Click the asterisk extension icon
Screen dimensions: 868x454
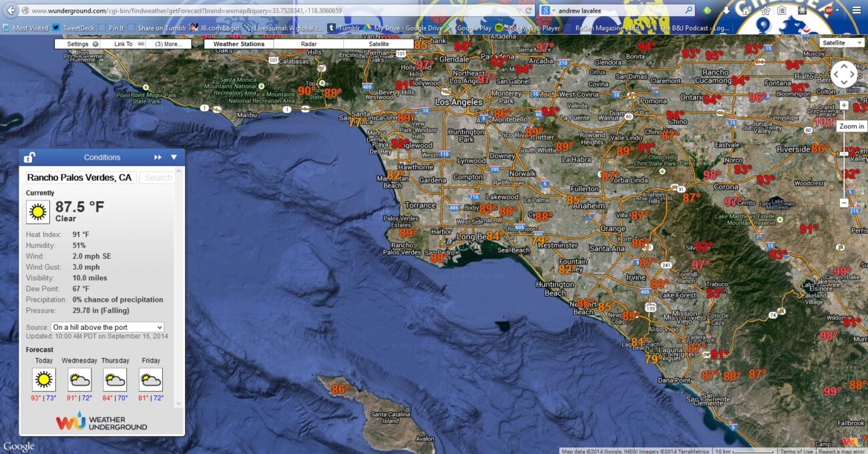click(802, 11)
